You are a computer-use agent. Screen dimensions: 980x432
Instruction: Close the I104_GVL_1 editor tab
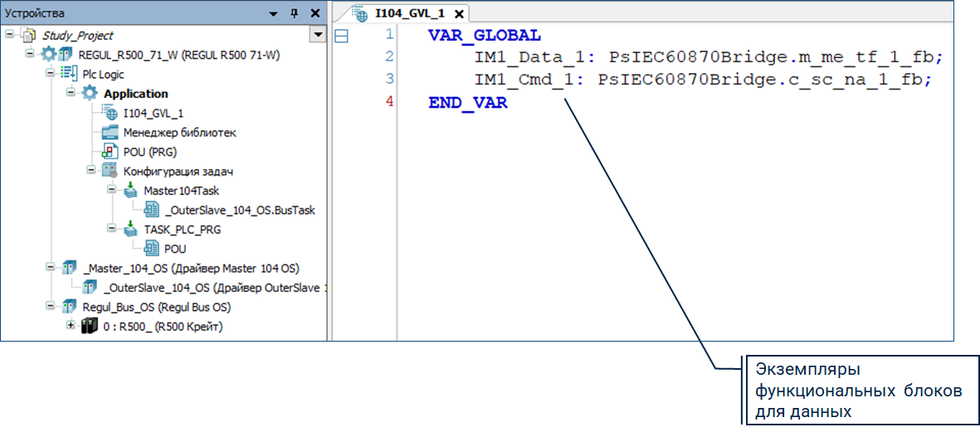[459, 14]
